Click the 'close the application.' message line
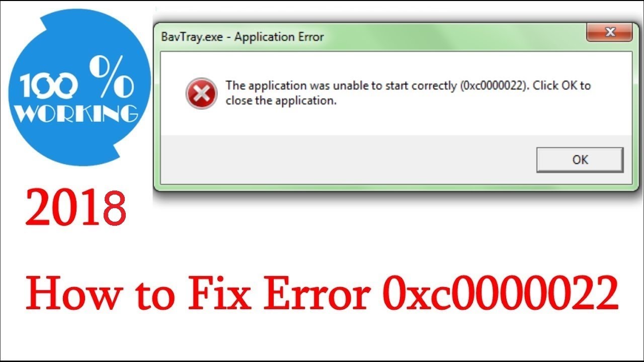Image resolution: width=644 pixels, height=362 pixels. (281, 101)
